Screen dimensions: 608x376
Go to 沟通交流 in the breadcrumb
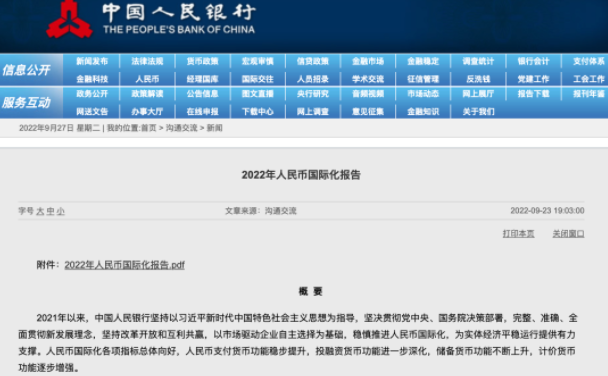point(181,128)
